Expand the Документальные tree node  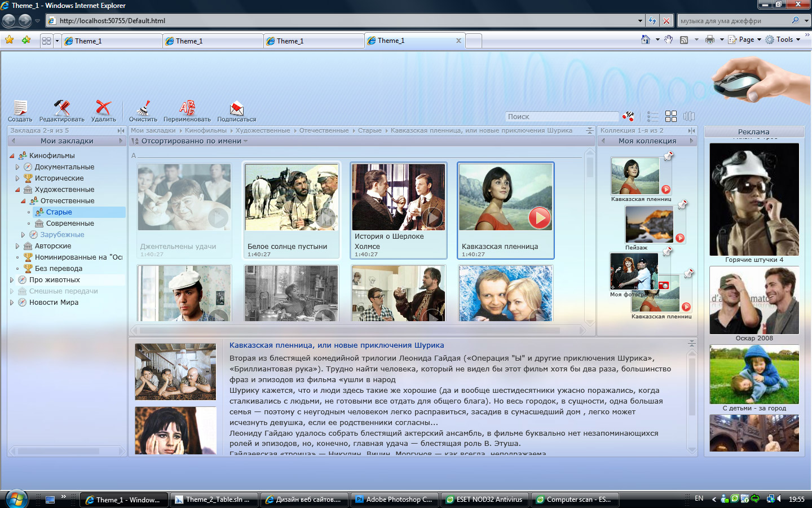[17, 167]
